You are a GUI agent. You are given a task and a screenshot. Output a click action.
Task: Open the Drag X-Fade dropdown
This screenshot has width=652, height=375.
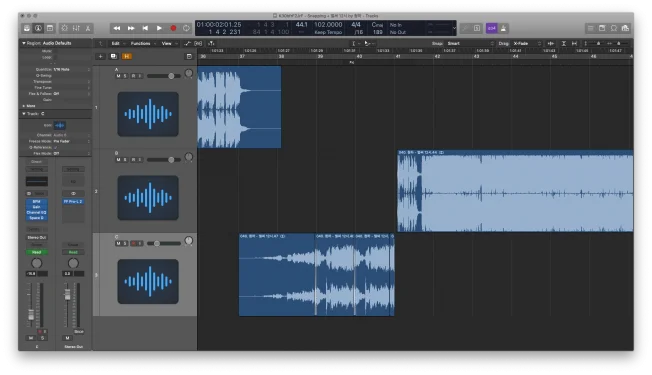[527, 43]
